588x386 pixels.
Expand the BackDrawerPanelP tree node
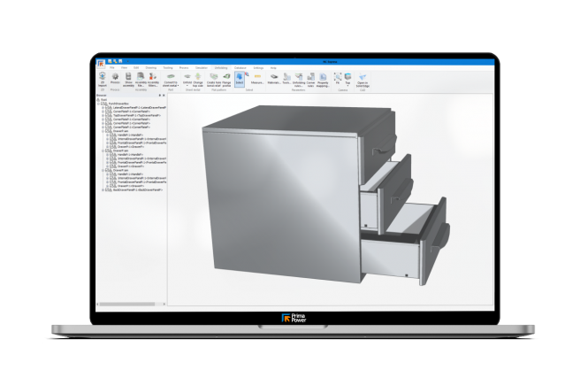click(104, 191)
